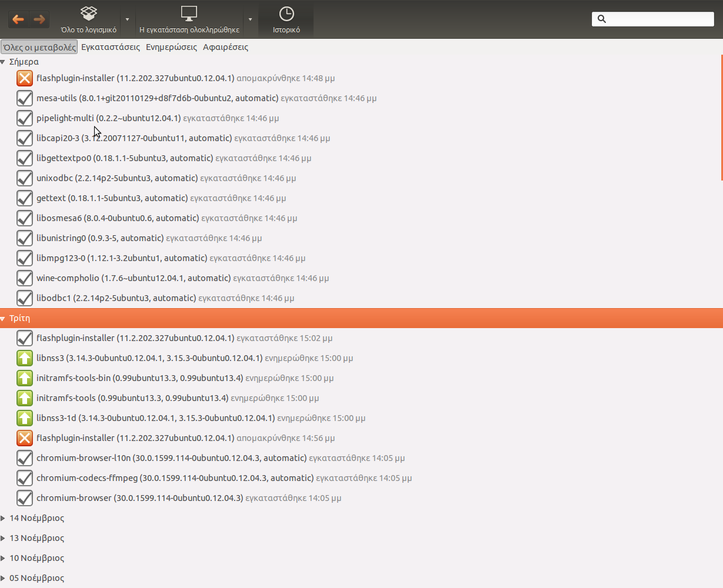The image size is (723, 588).
Task: Select the unixodbc entry text
Action: (166, 178)
